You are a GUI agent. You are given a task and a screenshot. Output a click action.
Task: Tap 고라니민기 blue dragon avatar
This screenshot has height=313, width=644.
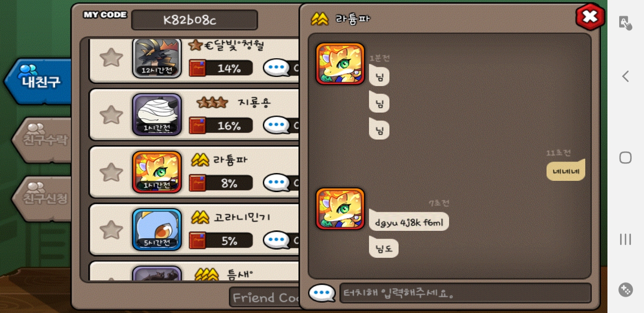(x=157, y=230)
